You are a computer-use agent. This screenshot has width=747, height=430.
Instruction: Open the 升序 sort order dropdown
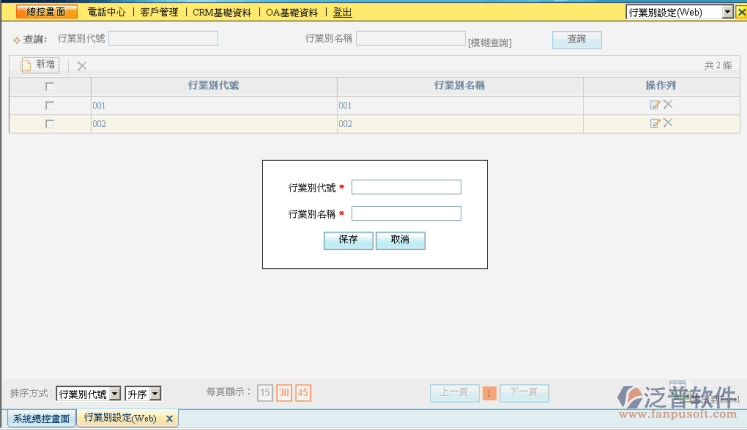[154, 394]
